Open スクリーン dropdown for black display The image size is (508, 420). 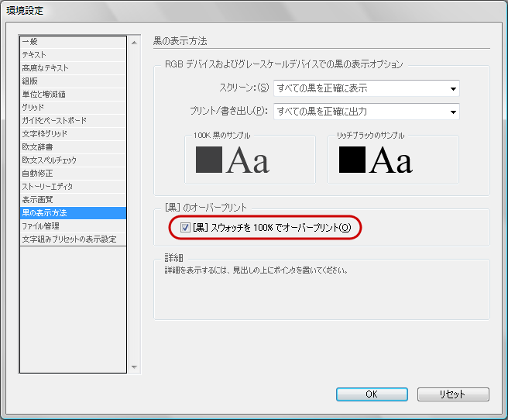coord(366,88)
